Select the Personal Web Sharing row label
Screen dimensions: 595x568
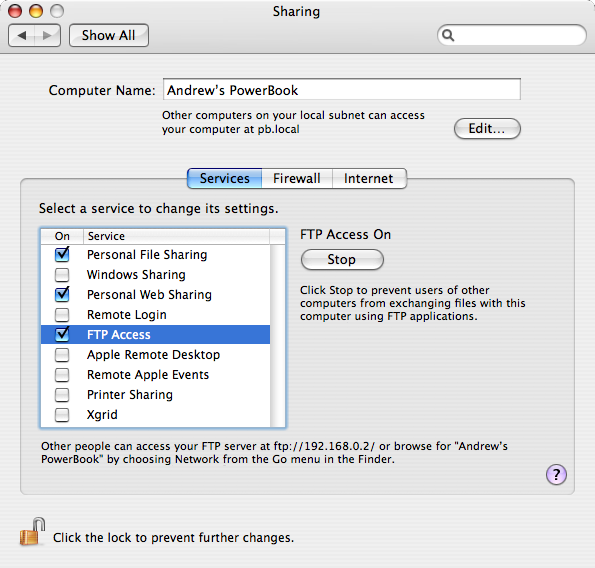pos(149,295)
